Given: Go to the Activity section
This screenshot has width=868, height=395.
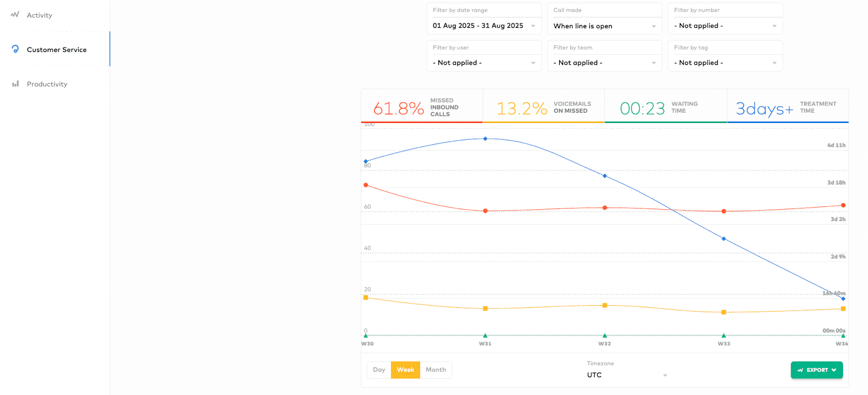Looking at the screenshot, I should click(x=40, y=15).
